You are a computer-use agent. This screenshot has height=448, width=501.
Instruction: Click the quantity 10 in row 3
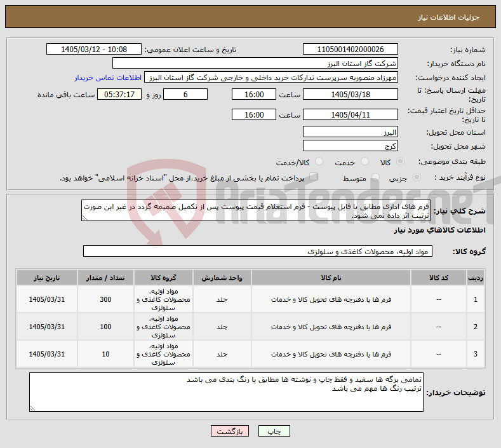[x=105, y=354]
